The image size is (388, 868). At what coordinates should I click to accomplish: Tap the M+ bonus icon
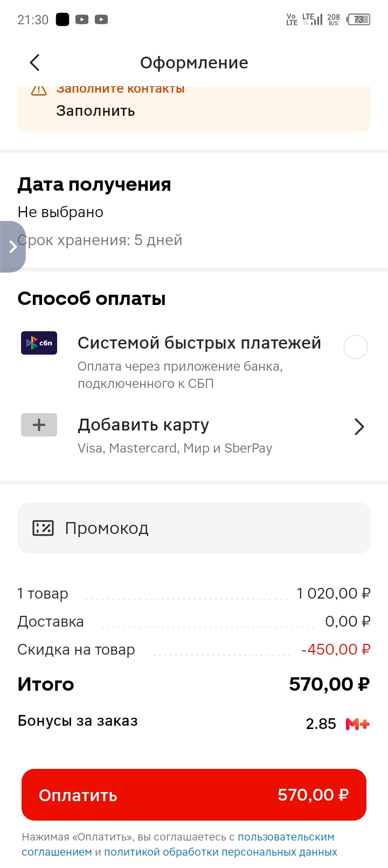click(x=358, y=724)
